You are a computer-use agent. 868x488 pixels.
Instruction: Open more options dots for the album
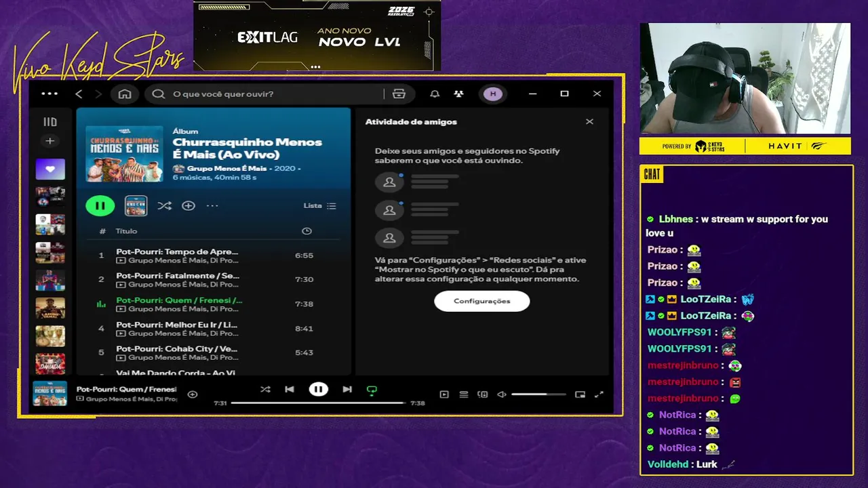click(x=212, y=205)
